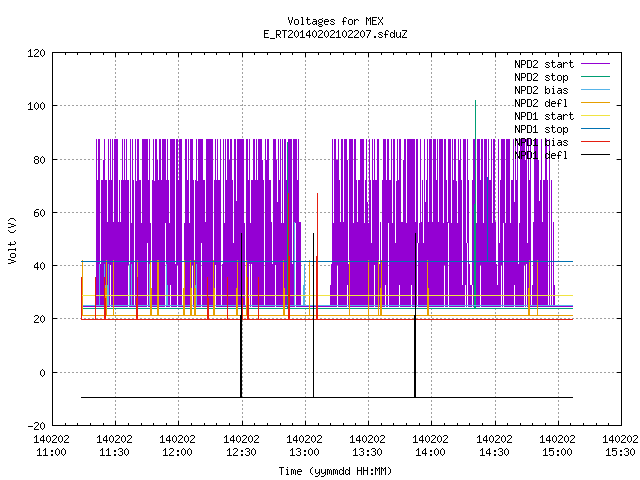Click the 'NPD1 stop' legend label
The width and height of the screenshot is (640, 480).
[x=541, y=129]
